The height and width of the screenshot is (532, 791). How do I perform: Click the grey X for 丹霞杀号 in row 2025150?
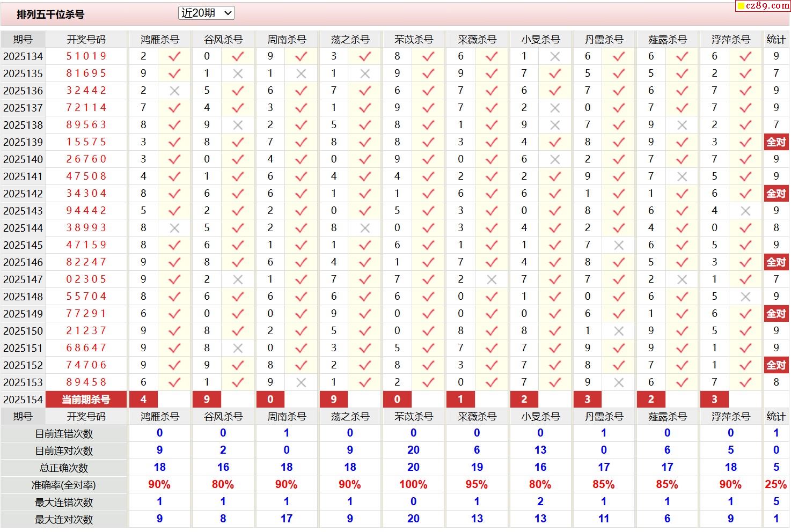(x=619, y=331)
